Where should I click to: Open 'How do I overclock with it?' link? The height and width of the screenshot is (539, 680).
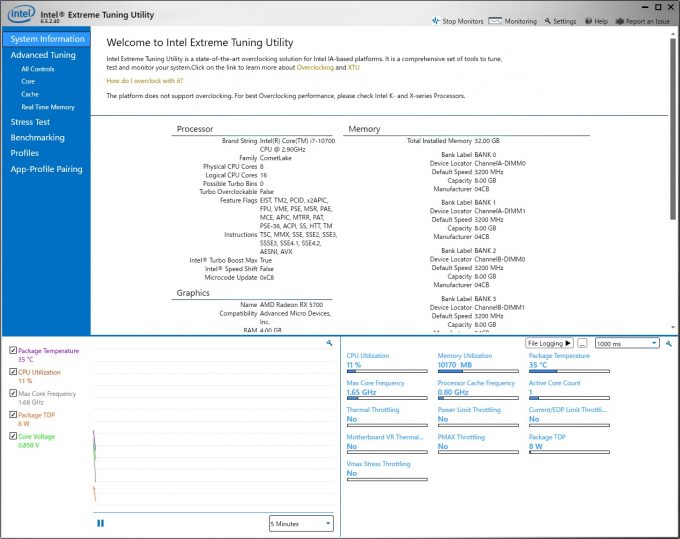point(145,81)
